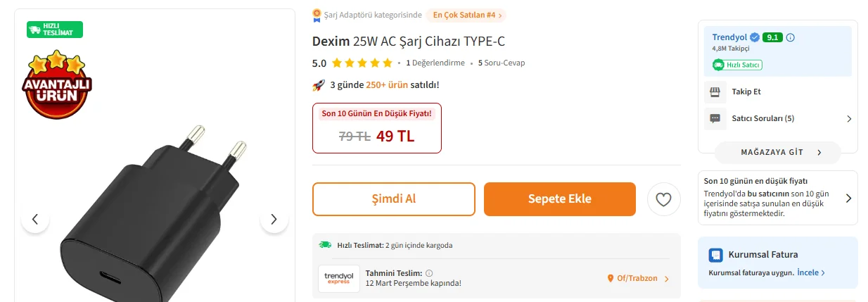The image size is (868, 302).
Task: Click the chat bubble icon for Satıcı Soruları
Action: pyautogui.click(x=715, y=118)
